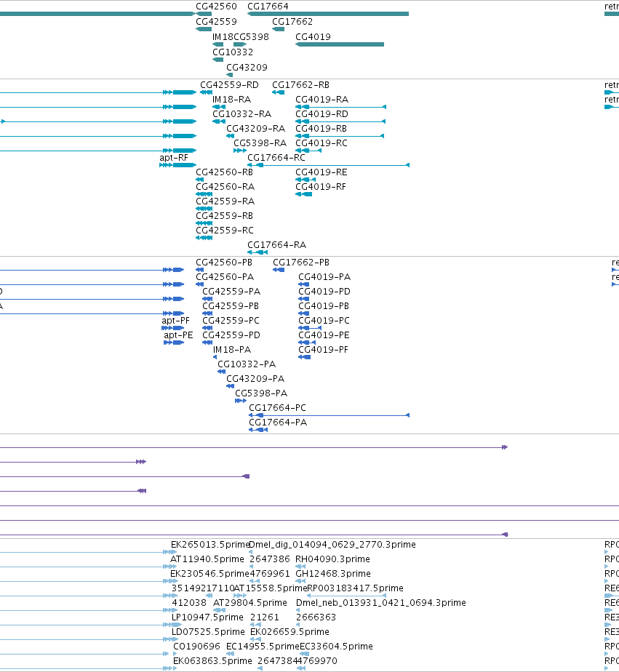This screenshot has height=672, width=619.
Task: Select transcript CG42559-RA
Action: 225,201
